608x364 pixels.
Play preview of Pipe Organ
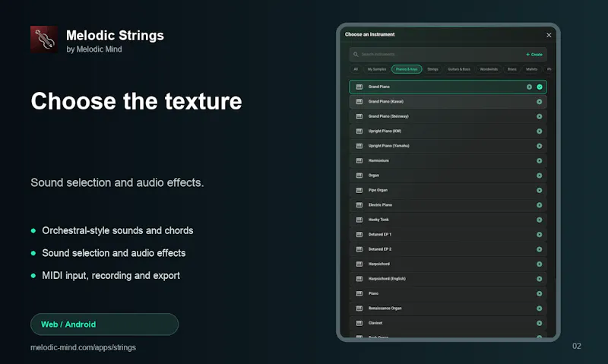tap(539, 190)
